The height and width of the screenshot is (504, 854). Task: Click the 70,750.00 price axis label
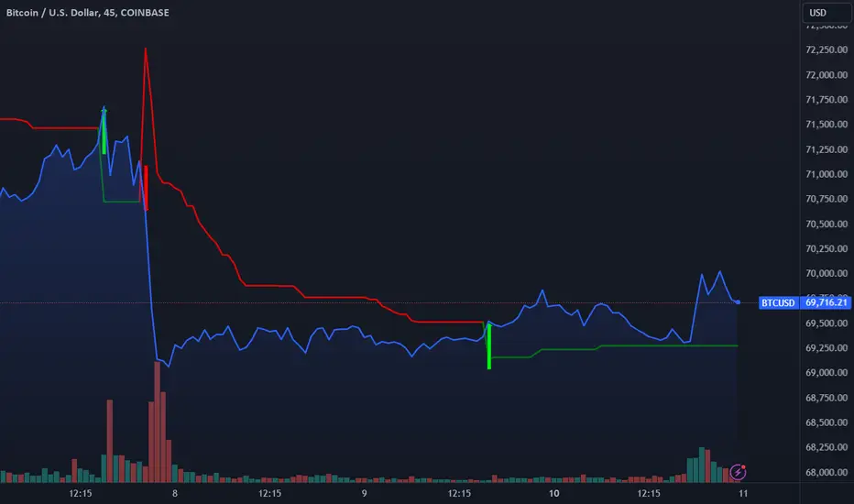[x=827, y=199]
